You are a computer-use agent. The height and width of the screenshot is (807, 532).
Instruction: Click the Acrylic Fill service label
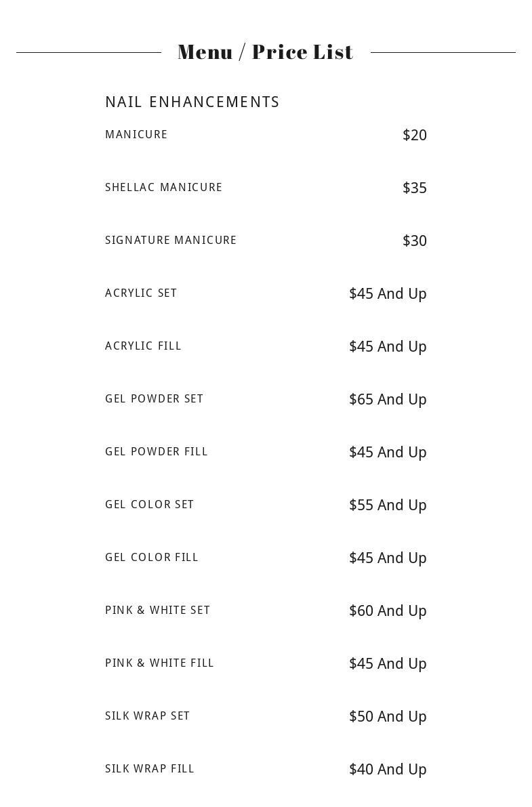[x=143, y=346]
